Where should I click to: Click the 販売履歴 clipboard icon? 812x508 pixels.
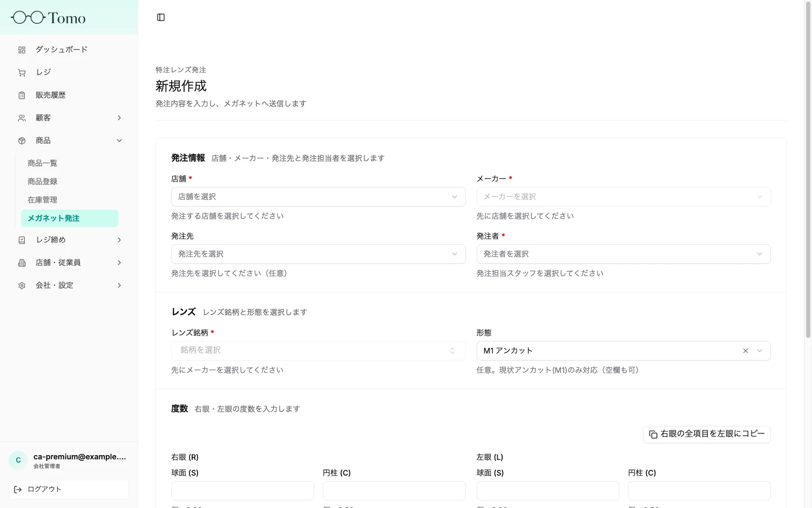(x=22, y=95)
